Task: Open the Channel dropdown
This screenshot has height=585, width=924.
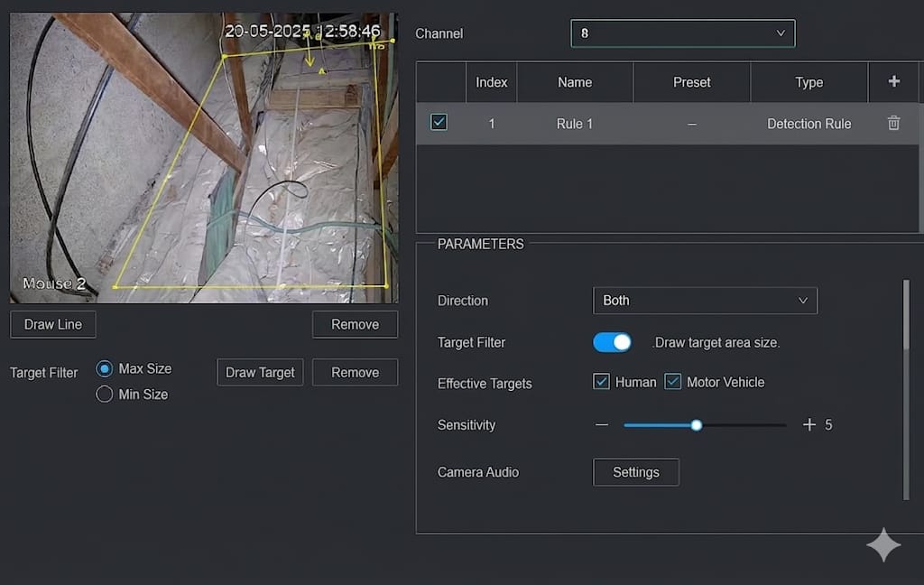Action: point(683,33)
